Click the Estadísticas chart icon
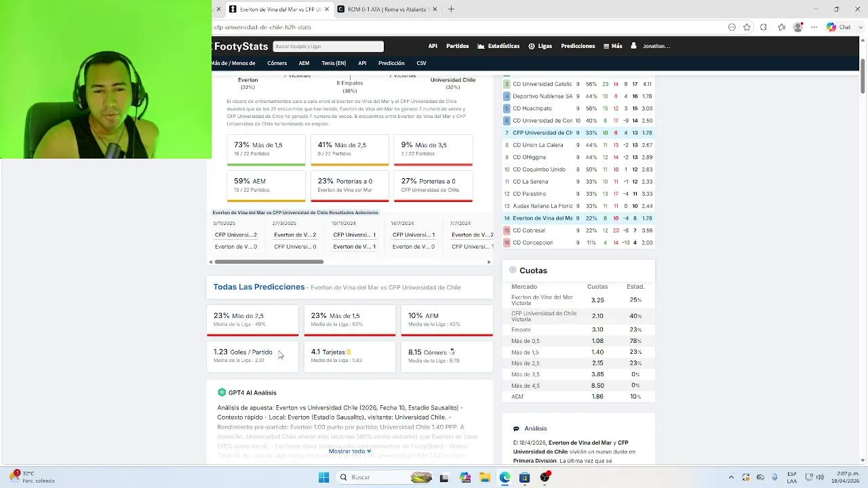Image resolution: width=868 pixels, height=488 pixels. coord(481,46)
